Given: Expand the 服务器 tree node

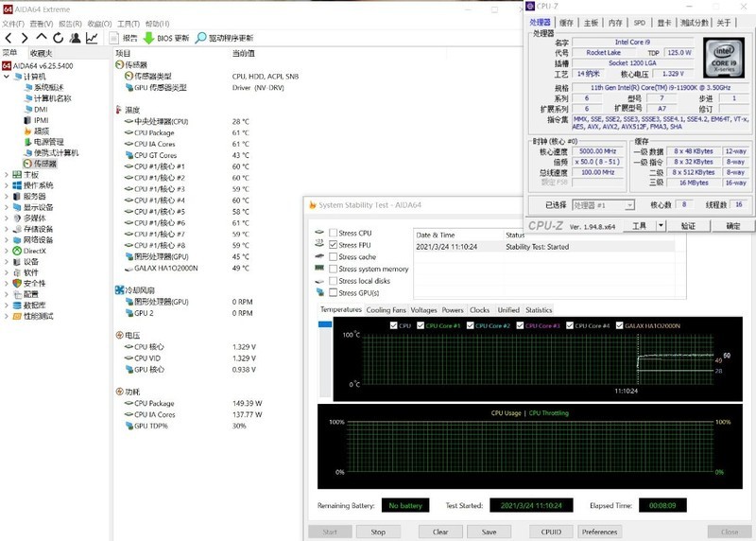Looking at the screenshot, I should click(x=7, y=197).
